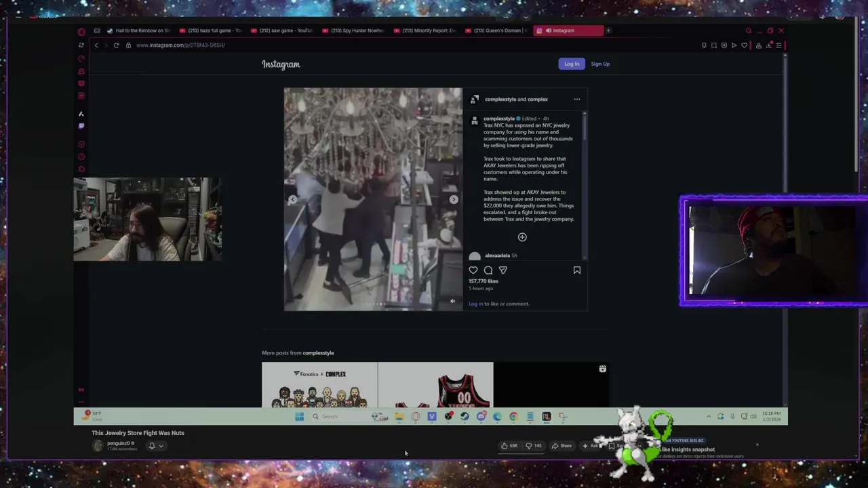Viewport: 868px width, 488px height.
Task: Click complexstyle under More posts from
Action: coord(318,353)
